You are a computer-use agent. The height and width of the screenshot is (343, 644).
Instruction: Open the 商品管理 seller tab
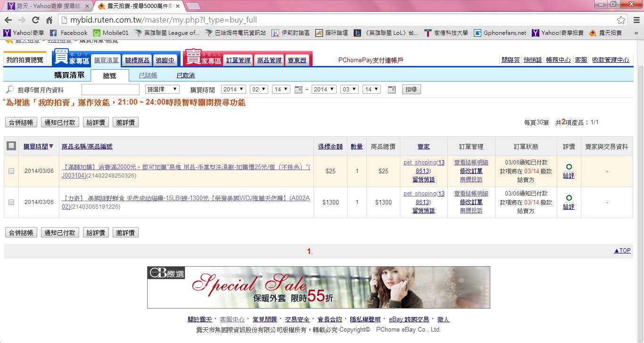269,60
